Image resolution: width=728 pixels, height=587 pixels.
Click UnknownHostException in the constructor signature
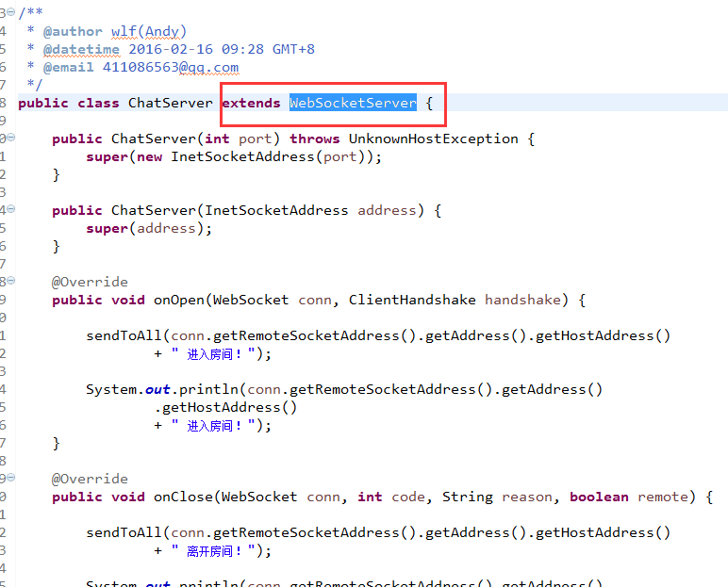point(433,139)
